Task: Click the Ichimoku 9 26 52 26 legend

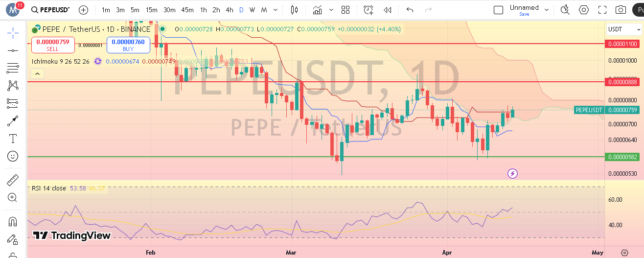Action: [61, 61]
